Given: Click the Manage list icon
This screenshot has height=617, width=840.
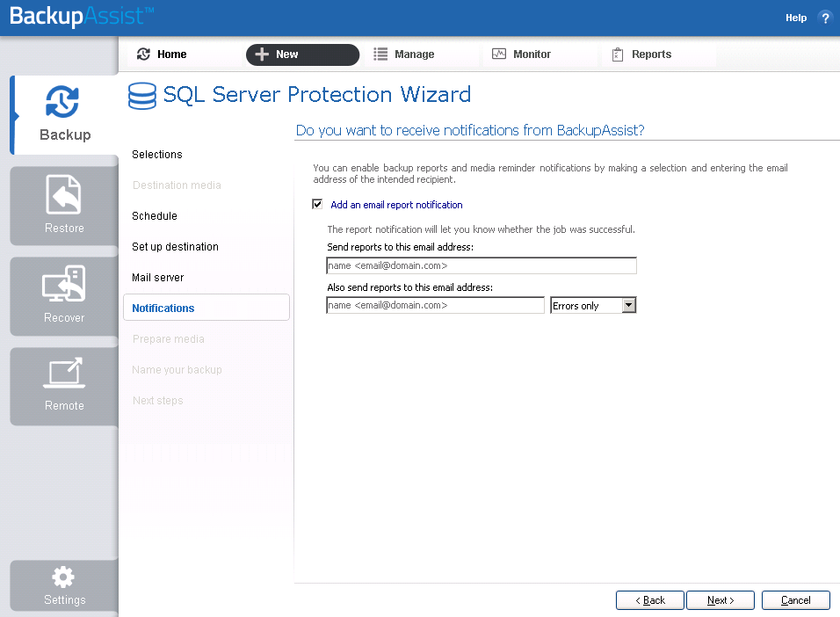Looking at the screenshot, I should pos(380,54).
